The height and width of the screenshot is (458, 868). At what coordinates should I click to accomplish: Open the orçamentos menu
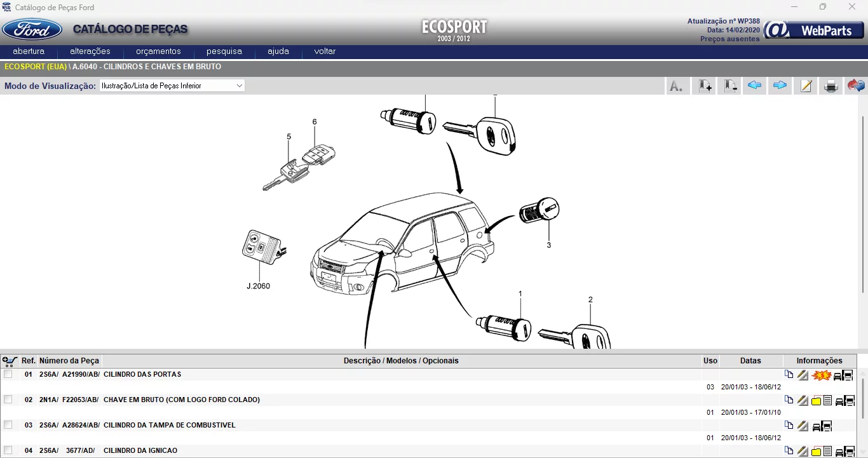(158, 51)
